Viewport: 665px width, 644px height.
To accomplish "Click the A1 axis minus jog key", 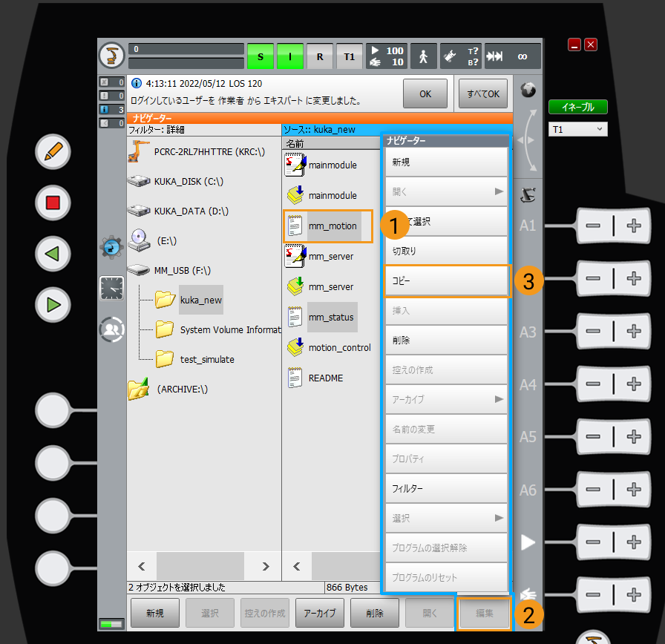I will pyautogui.click(x=593, y=226).
